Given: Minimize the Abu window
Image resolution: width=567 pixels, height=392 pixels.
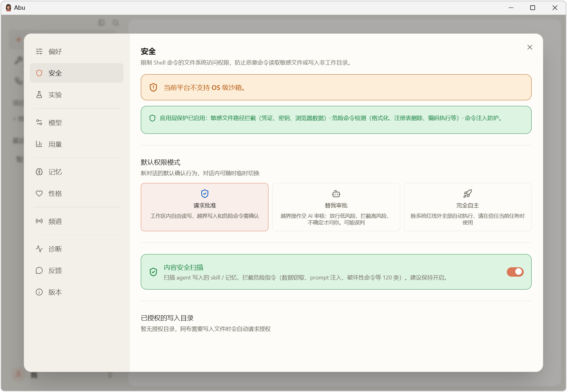Looking at the screenshot, I should coord(511,8).
